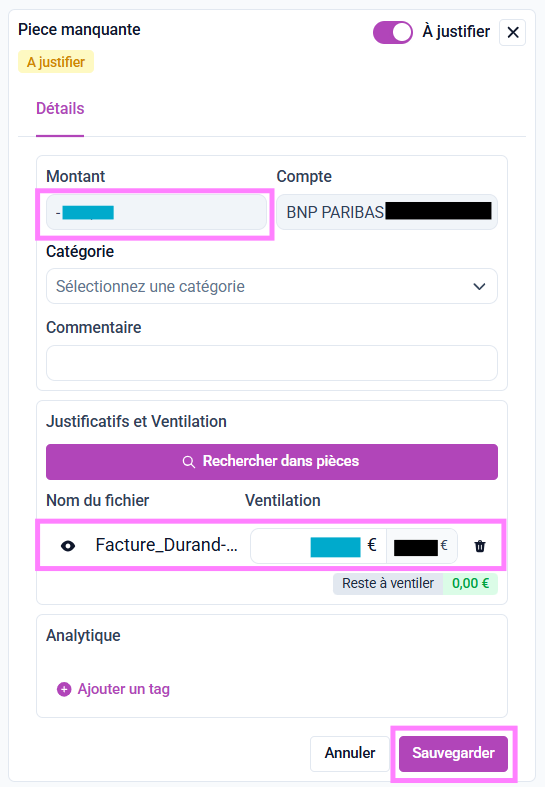Delete the attached Facture_Durand justificatif
545x787 pixels.
coord(480,546)
